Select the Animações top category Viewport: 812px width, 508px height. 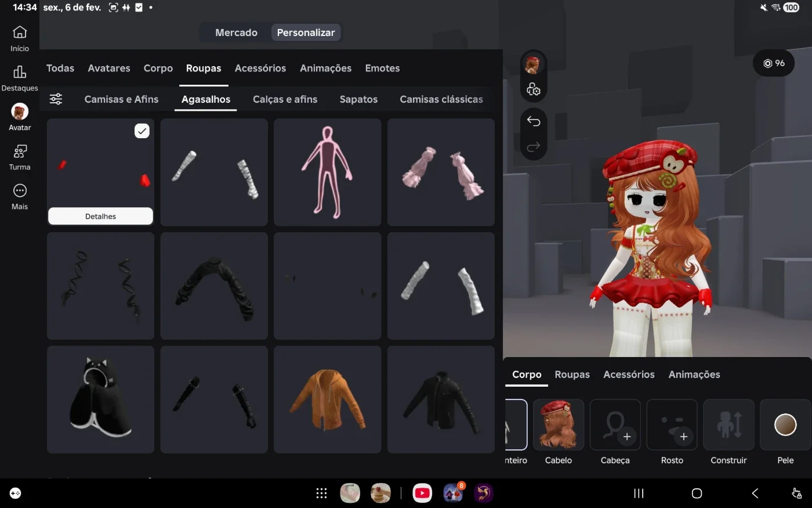click(325, 68)
